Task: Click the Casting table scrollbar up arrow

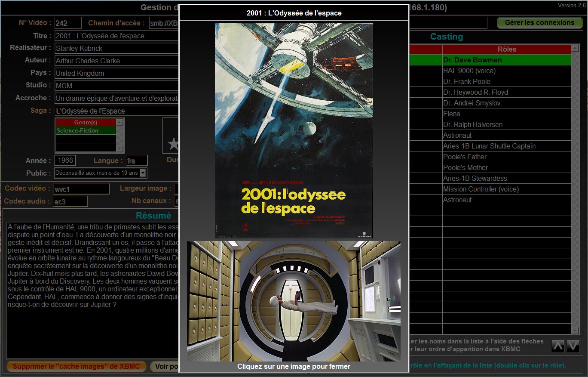Action: 576,48
